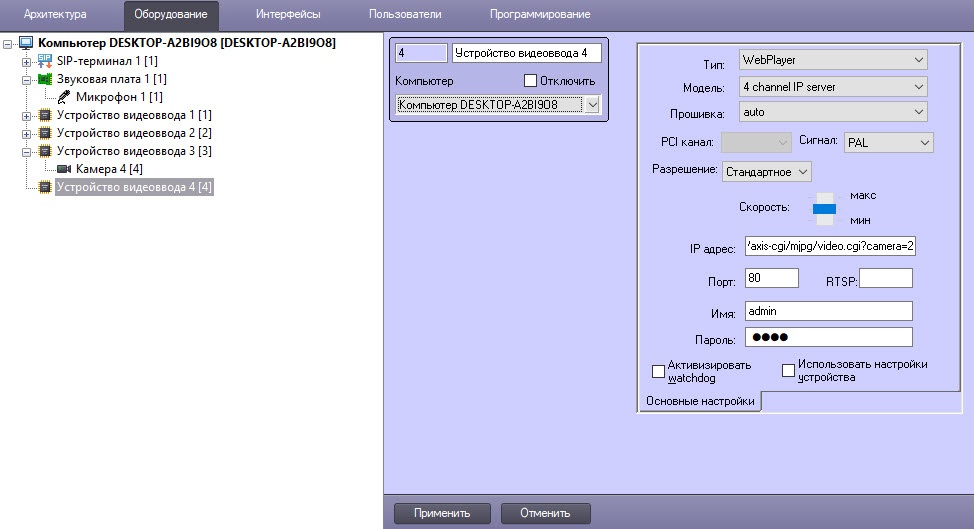
Task: Click the Скорость speed slider
Action: click(x=823, y=207)
